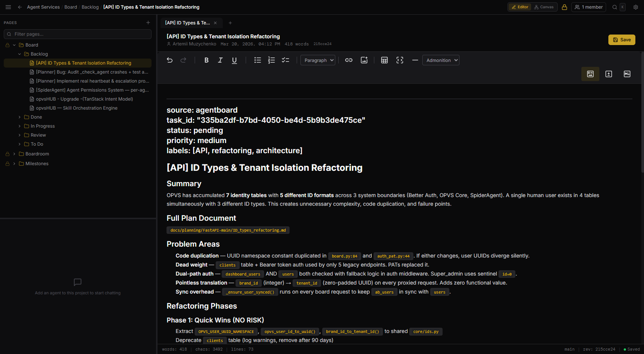Expand the In Progress folder

(20, 126)
